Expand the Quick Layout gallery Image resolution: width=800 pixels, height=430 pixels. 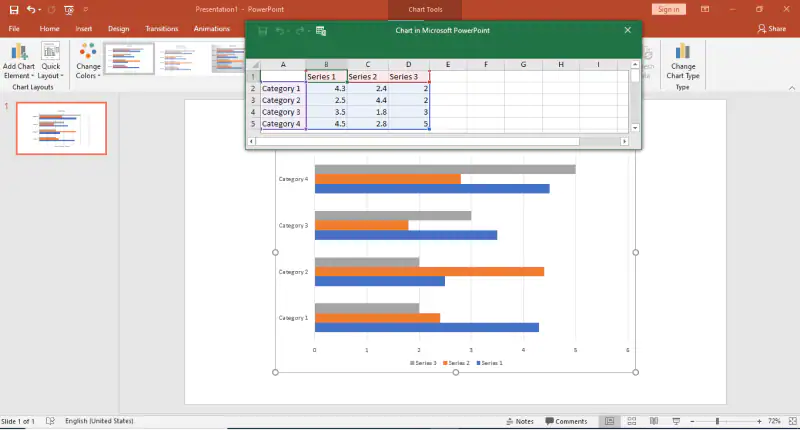click(51, 61)
